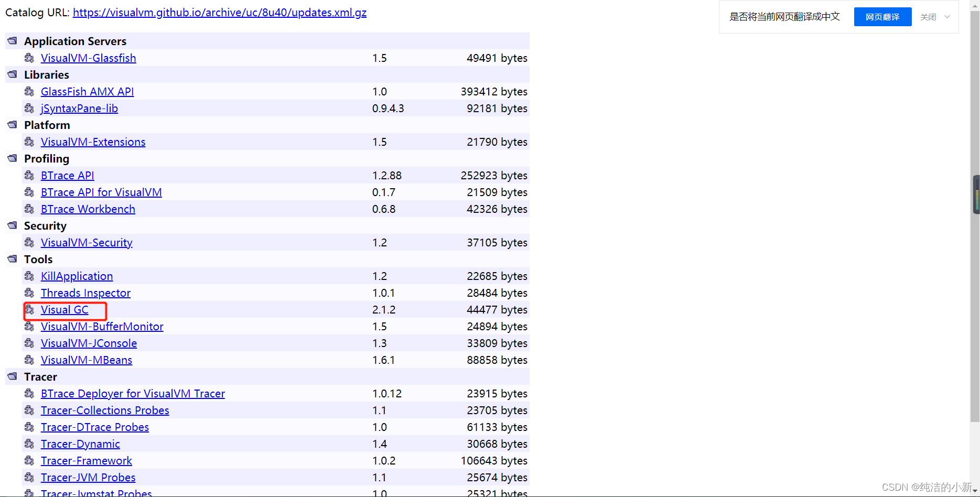This screenshot has height=497, width=980.
Task: Click the plugin icon beside VisualVM-JConsole
Action: (29, 343)
